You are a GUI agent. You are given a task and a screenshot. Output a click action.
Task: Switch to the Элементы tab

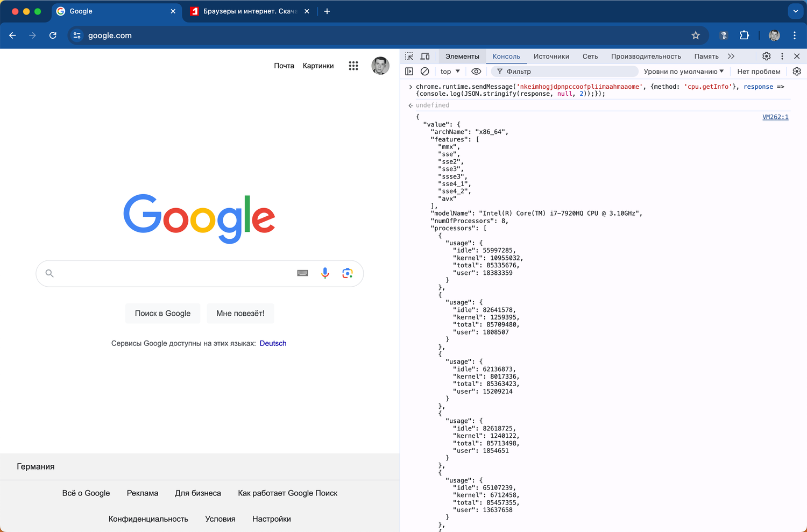click(x=462, y=56)
